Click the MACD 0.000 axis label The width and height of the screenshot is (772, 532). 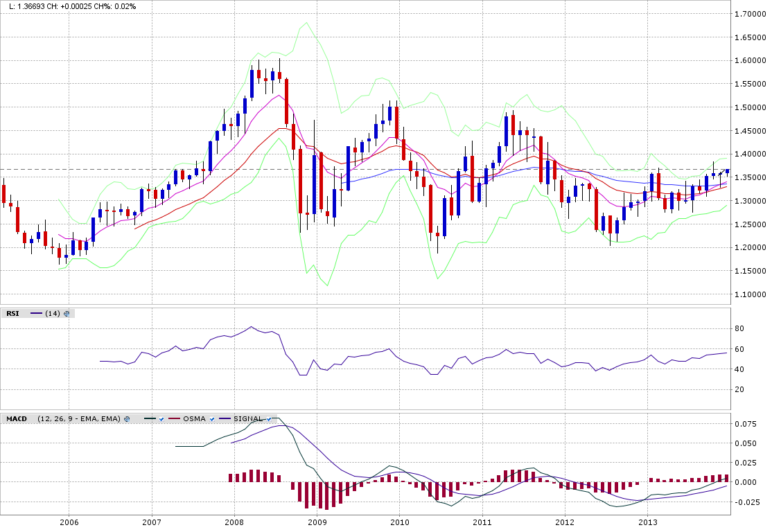coord(746,482)
